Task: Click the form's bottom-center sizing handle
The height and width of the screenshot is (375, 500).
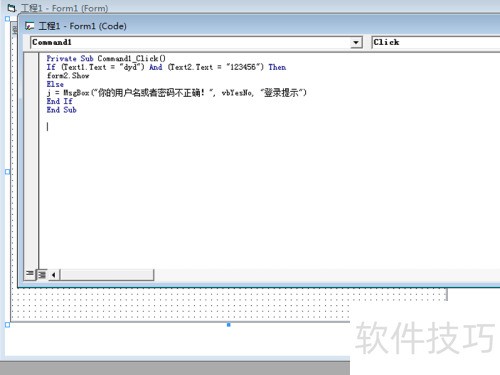Action: point(229,325)
